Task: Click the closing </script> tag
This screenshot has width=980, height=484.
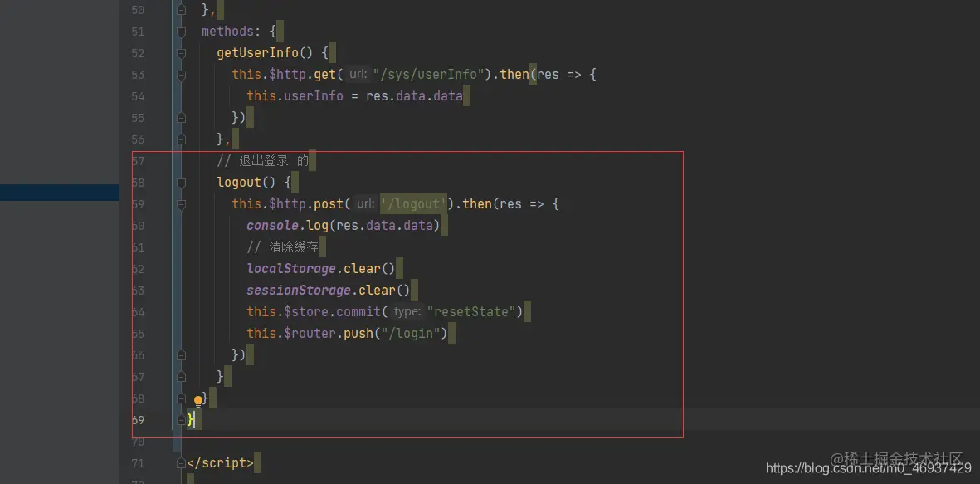Action: pos(220,463)
